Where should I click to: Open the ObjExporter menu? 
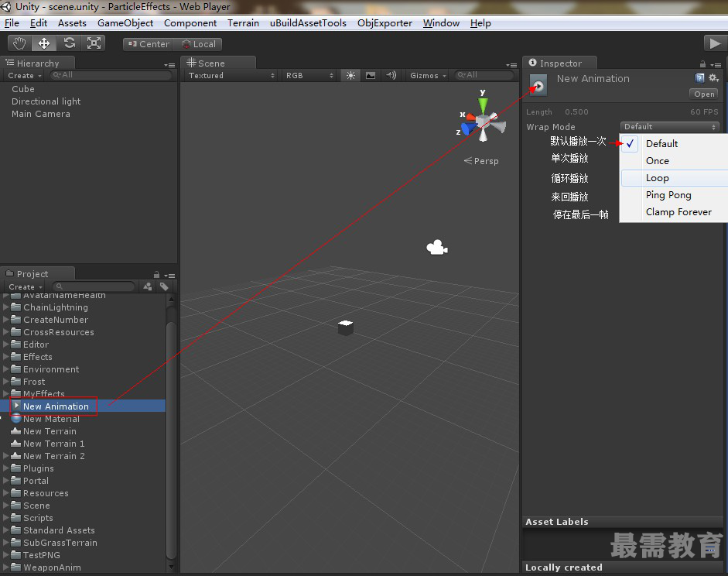385,22
